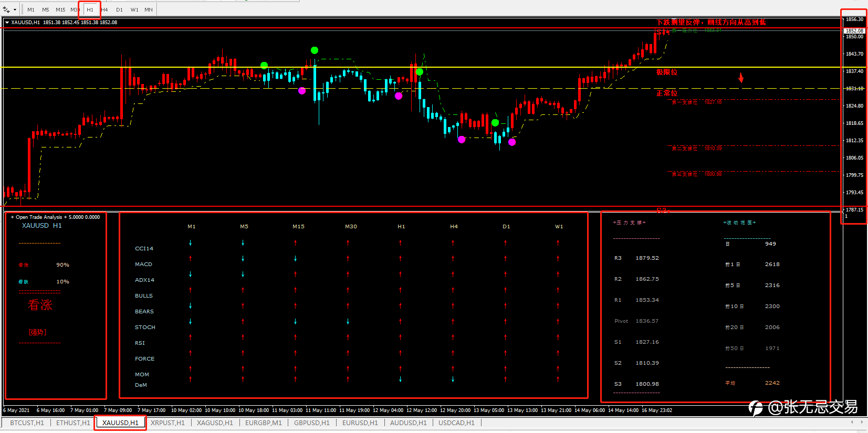The height and width of the screenshot is (433, 868).
Task: Switch to M15 timeframe in toolbar
Action: pyautogui.click(x=60, y=9)
